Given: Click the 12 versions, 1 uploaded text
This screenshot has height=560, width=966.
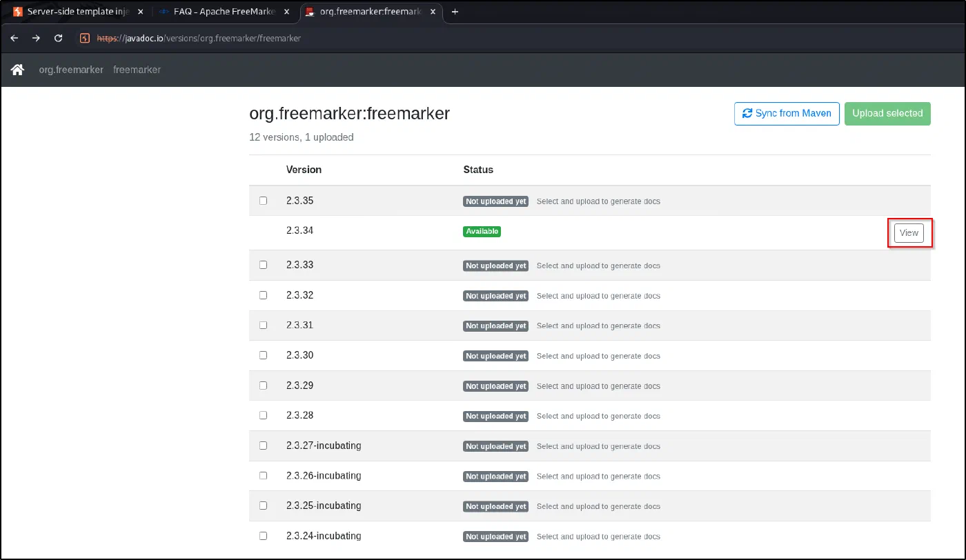Looking at the screenshot, I should [x=302, y=137].
